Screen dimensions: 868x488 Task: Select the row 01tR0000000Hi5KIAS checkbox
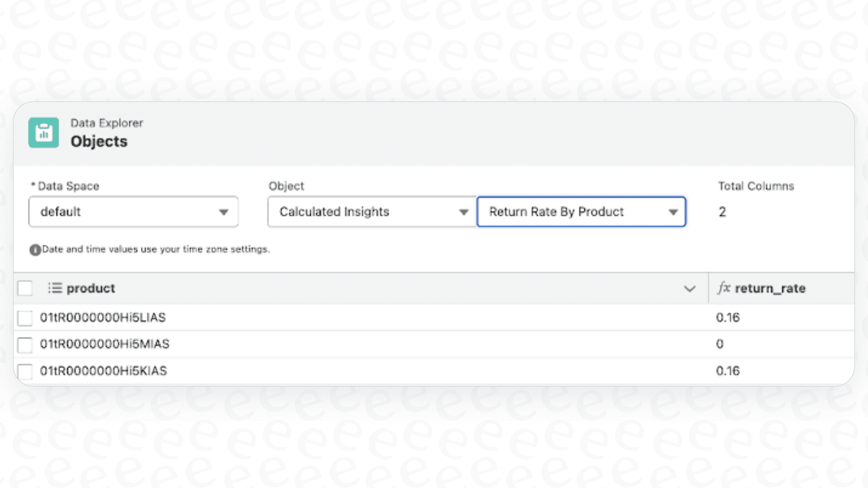point(25,371)
